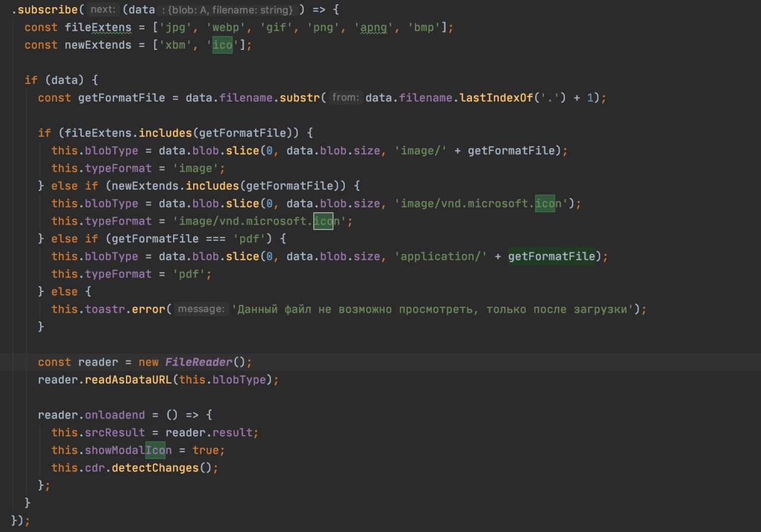Click the detectChanges method call
Screen dimensions: 761x532
[x=155, y=468]
